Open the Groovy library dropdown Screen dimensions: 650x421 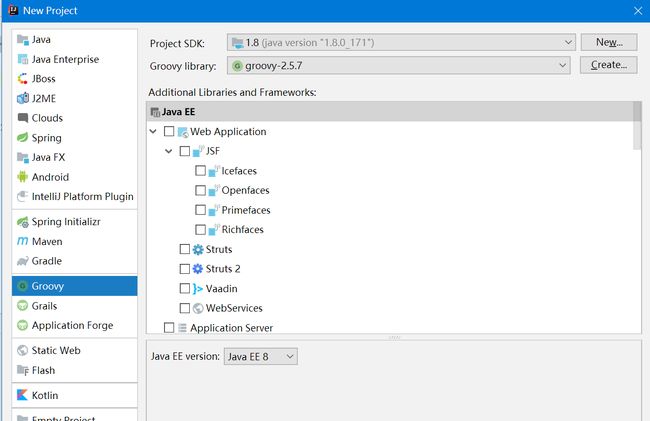click(x=399, y=65)
